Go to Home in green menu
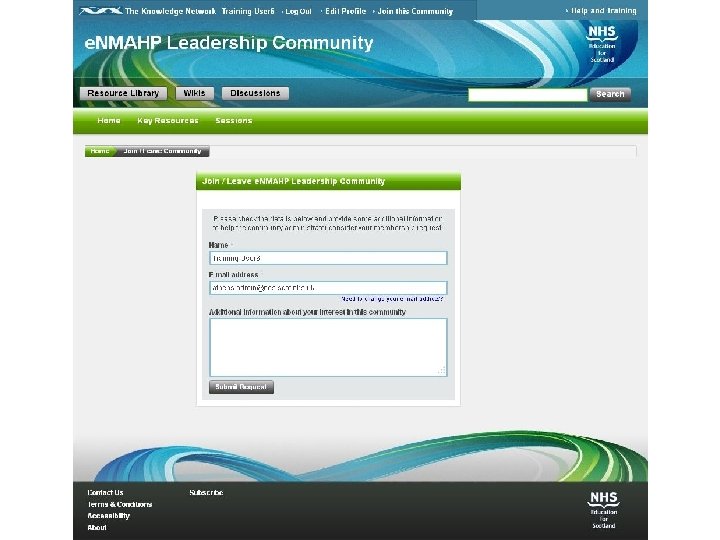Viewport: 720px width, 540px height. click(109, 120)
